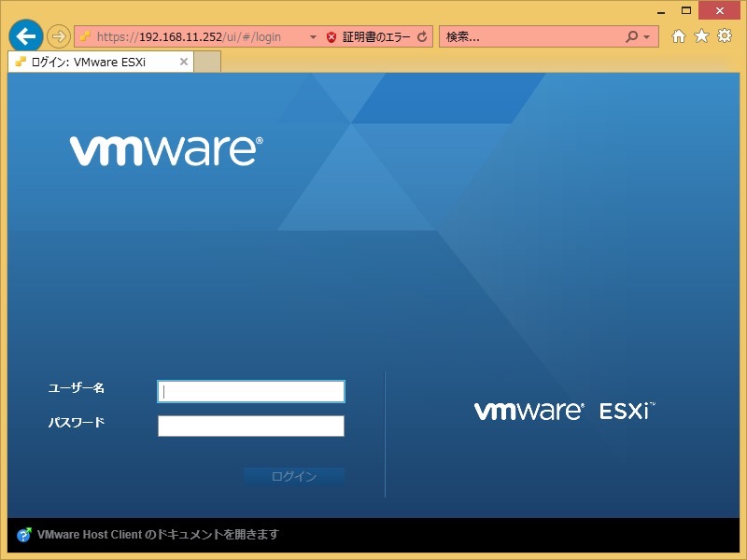The height and width of the screenshot is (560, 747).
Task: Maximize the browser window
Action: [x=686, y=10]
